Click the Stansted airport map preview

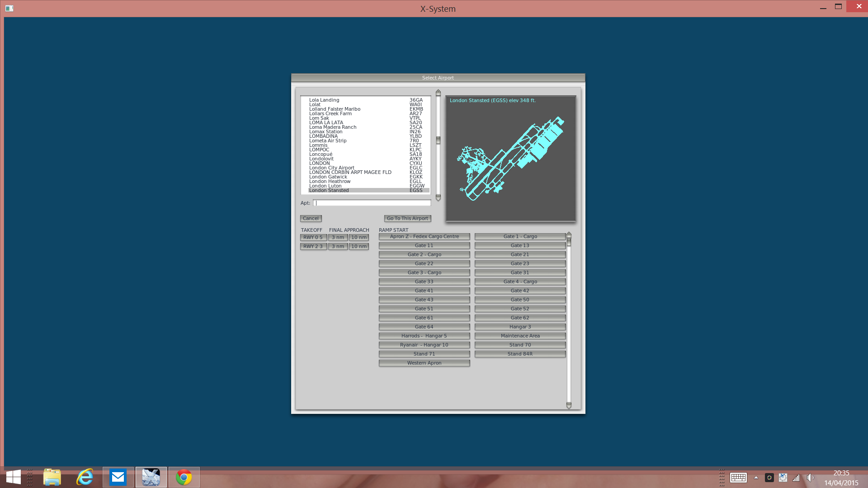pos(511,159)
